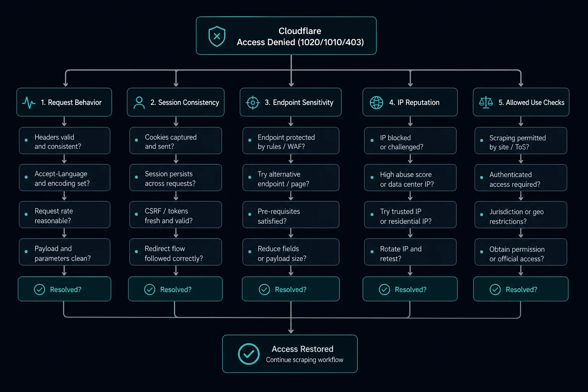Click the Access Restored heading text

(x=302, y=349)
